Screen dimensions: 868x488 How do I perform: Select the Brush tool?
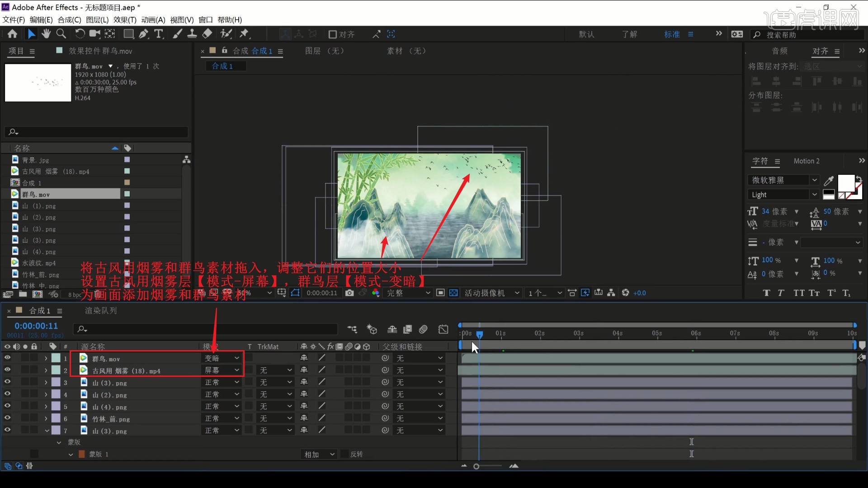click(178, 34)
